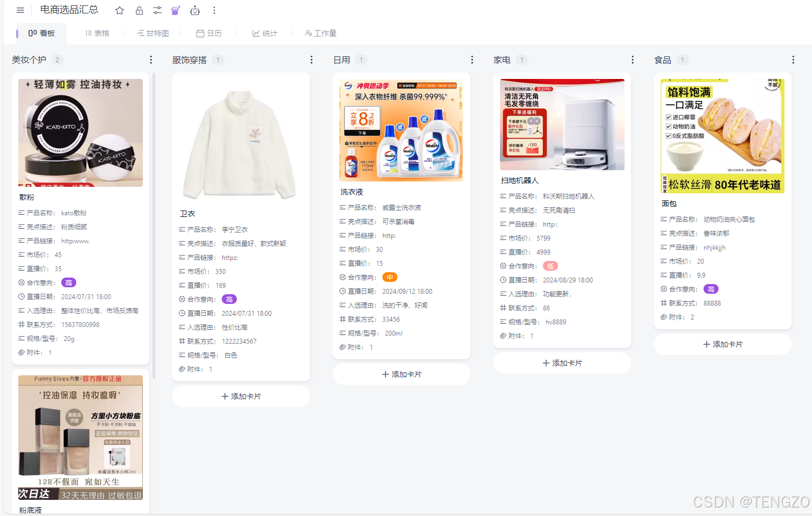Click the http:www. product link on 散粉

coord(75,241)
